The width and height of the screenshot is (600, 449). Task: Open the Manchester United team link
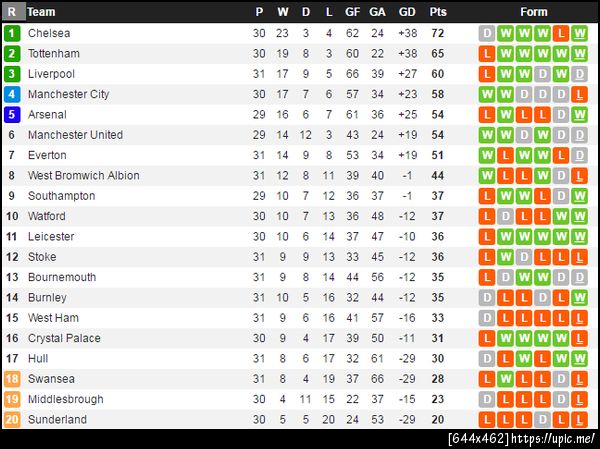(x=75, y=135)
